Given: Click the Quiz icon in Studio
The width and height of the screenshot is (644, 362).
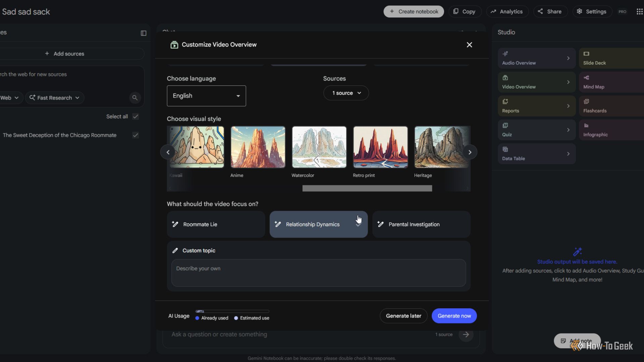Looking at the screenshot, I should pyautogui.click(x=505, y=125).
